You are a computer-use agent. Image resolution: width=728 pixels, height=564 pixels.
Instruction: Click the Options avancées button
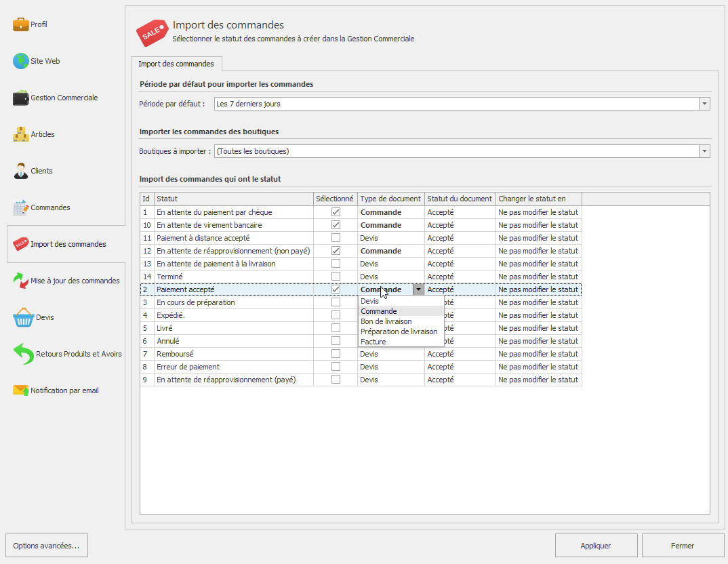pos(46,546)
